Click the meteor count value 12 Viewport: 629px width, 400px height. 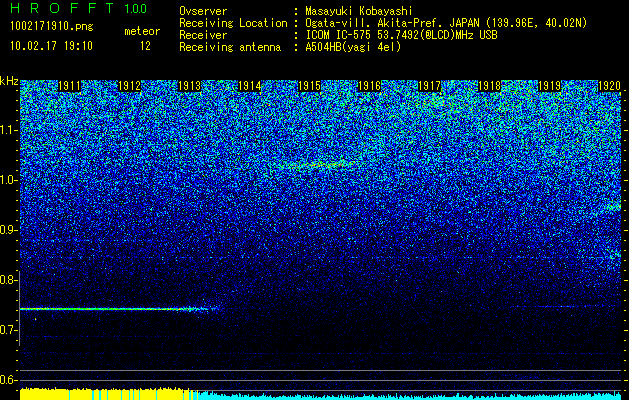coord(145,46)
